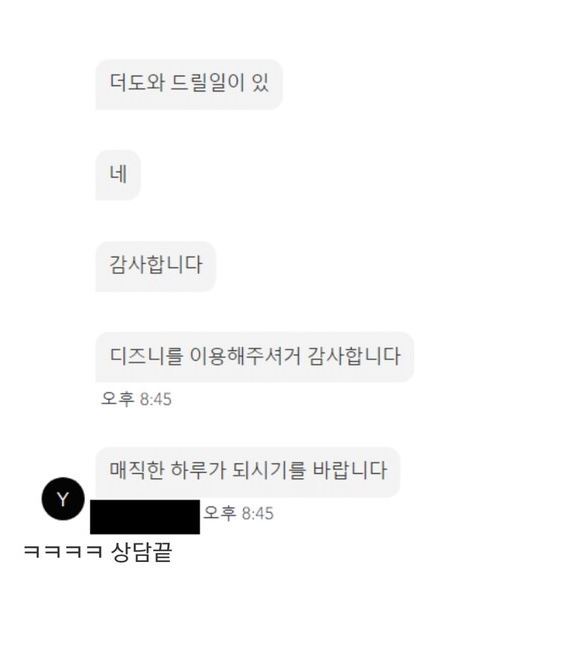Click '오후' under the 디즈니 message
This screenshot has width=575, height=648.
pos(118,399)
